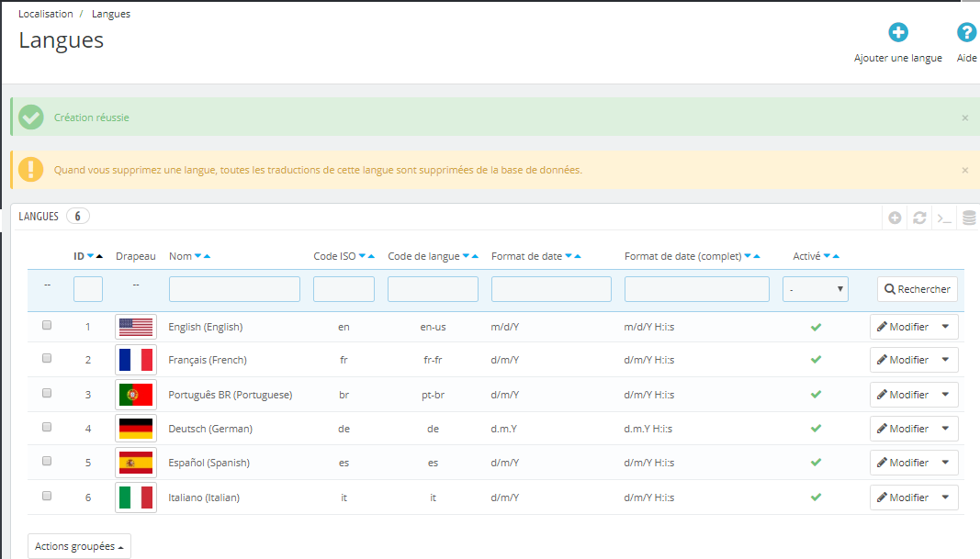Toggle enabled status for Español

816,463
